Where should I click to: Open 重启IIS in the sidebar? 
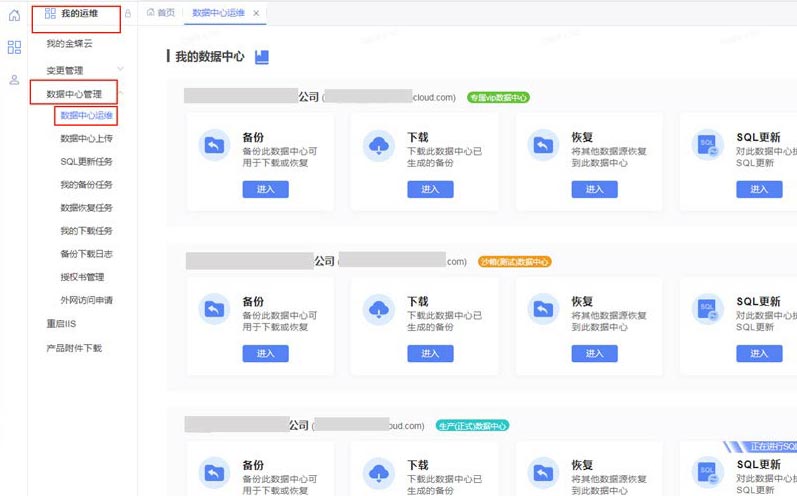click(61, 324)
